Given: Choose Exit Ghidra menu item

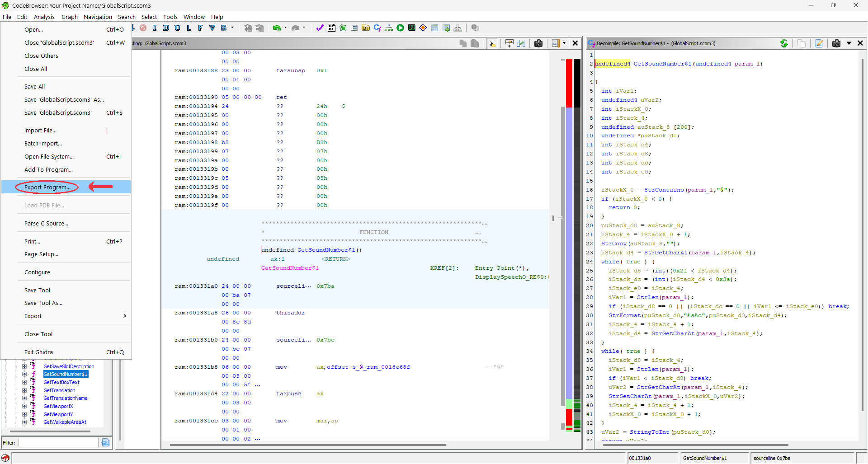Looking at the screenshot, I should pos(66,352).
